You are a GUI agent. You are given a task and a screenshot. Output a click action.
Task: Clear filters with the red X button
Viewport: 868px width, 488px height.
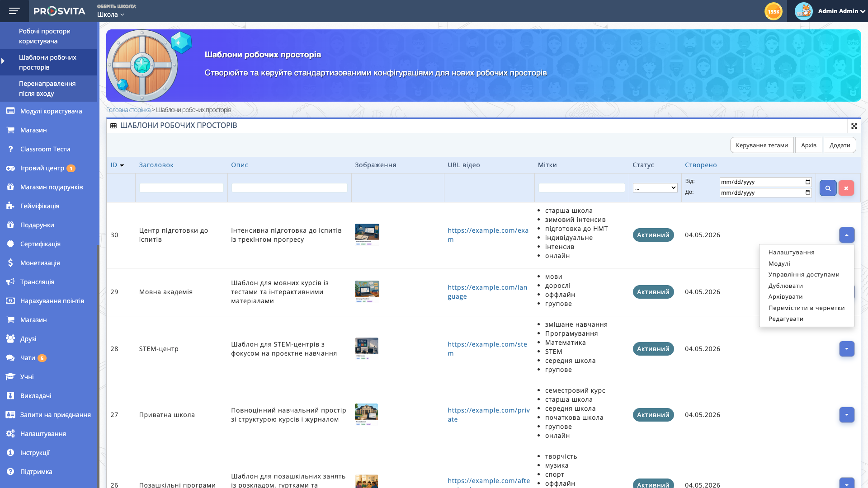click(x=846, y=188)
